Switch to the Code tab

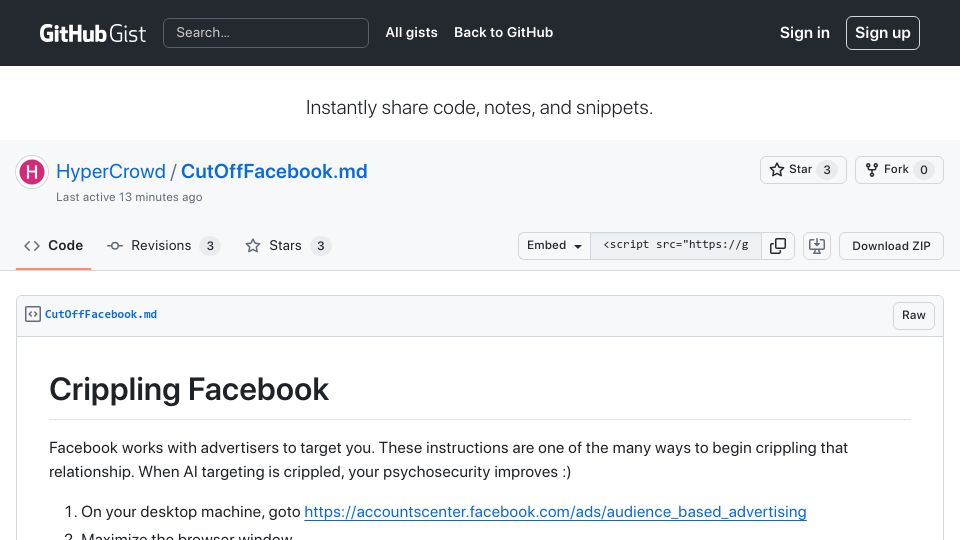point(53,246)
